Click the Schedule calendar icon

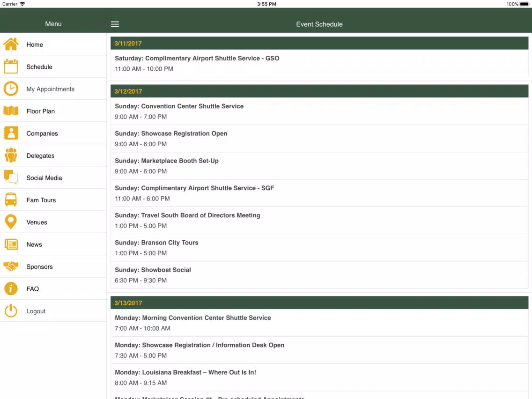11,66
